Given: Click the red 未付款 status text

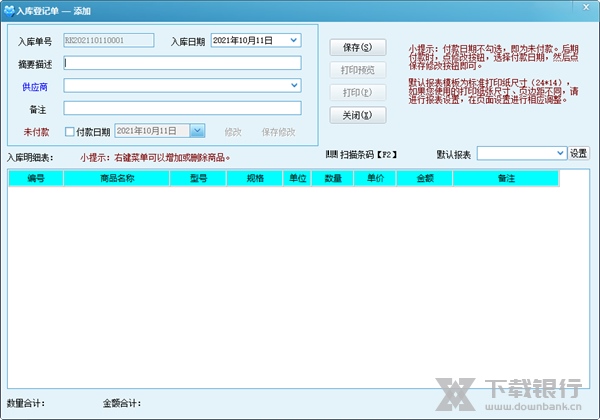Looking at the screenshot, I should 36,132.
